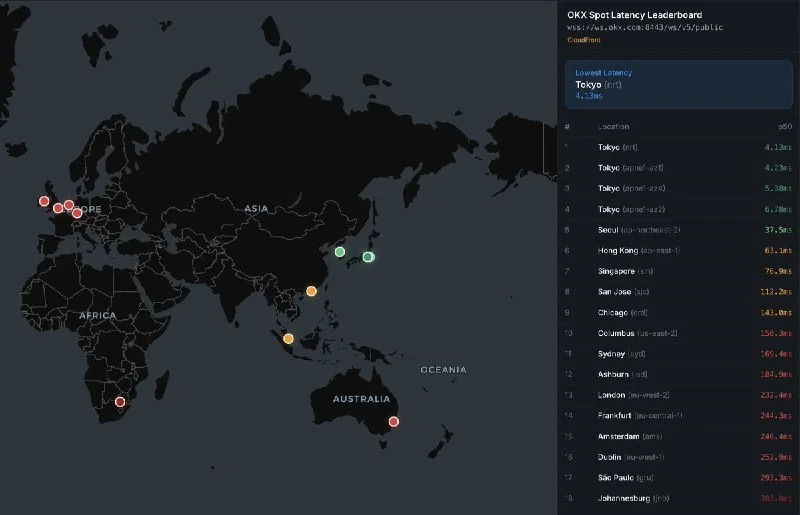
Task: Click the red Sydney marker in Australia
Action: (x=393, y=422)
